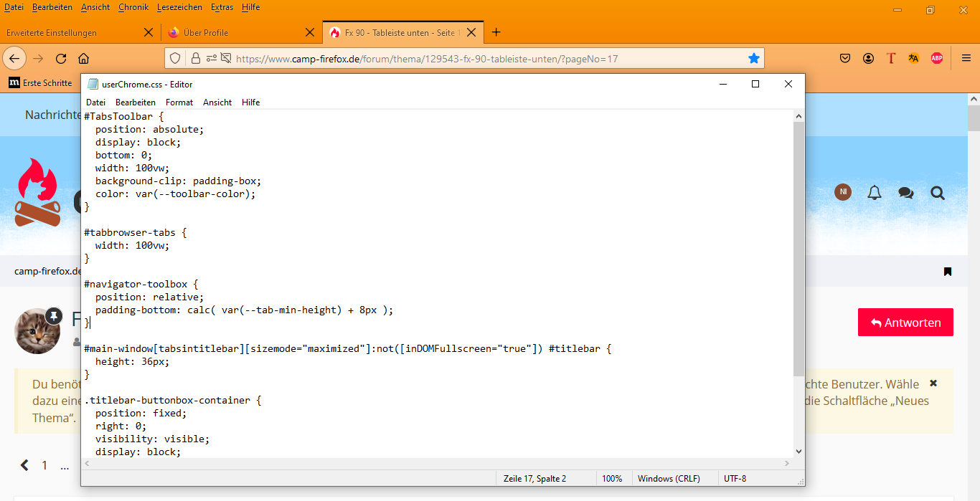Go to the Firefox home page
The height and width of the screenshot is (501, 980).
(x=84, y=59)
